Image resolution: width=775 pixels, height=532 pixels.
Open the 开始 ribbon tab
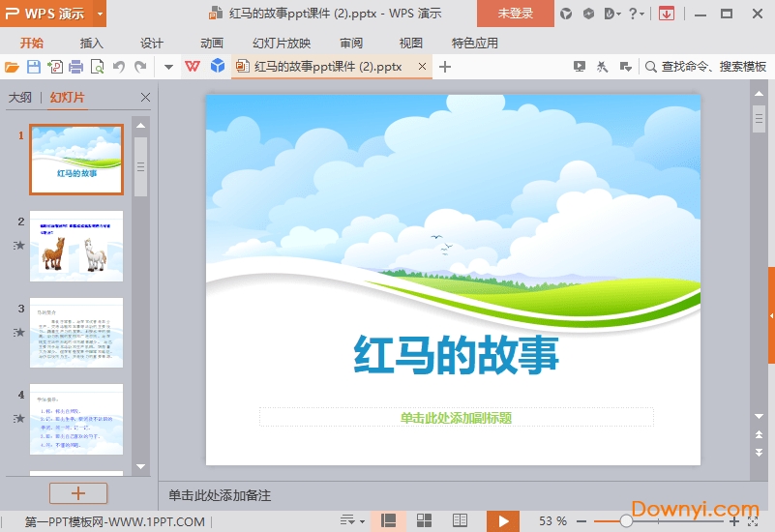point(32,43)
